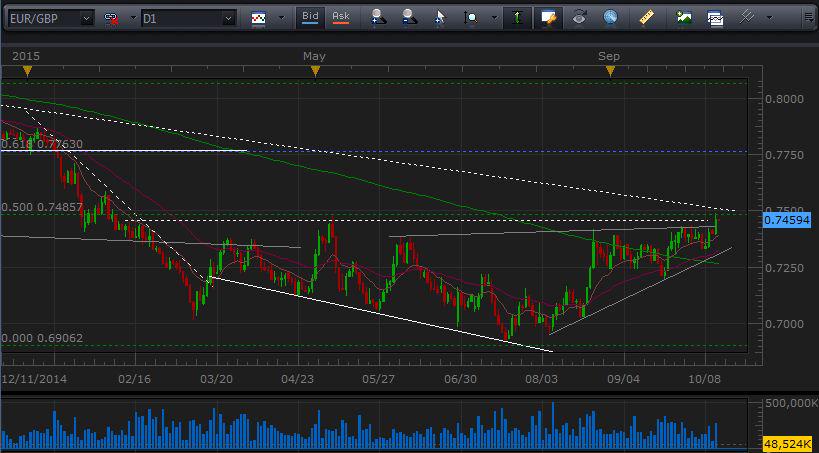Click the pitchfork drawing tool icon
This screenshot has height=453, width=819.
tap(746, 18)
